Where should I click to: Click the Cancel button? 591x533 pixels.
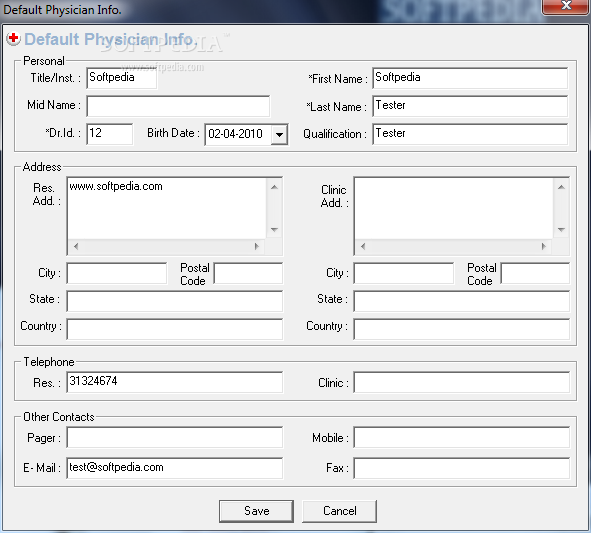point(339,511)
